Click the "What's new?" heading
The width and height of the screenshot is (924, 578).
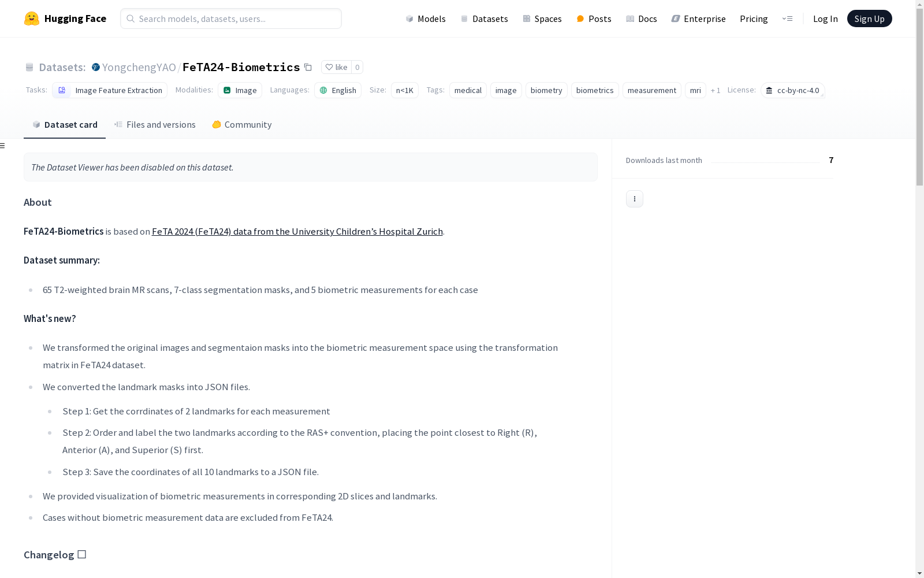point(50,318)
